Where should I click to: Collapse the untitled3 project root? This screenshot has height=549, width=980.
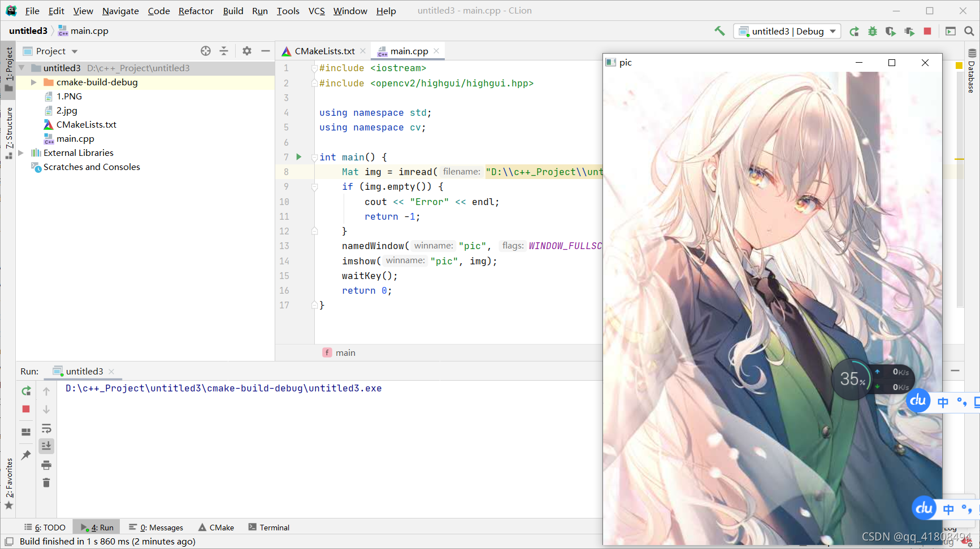click(x=22, y=68)
